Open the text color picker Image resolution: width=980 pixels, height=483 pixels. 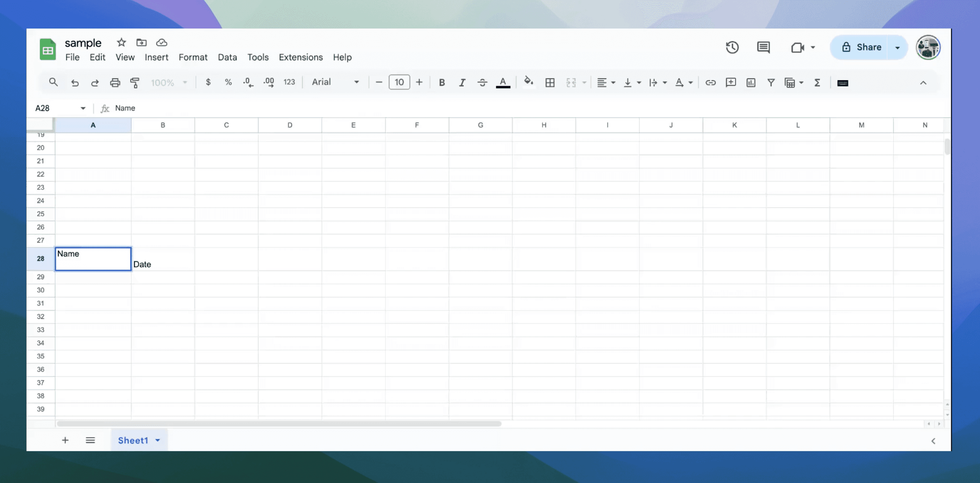[503, 82]
